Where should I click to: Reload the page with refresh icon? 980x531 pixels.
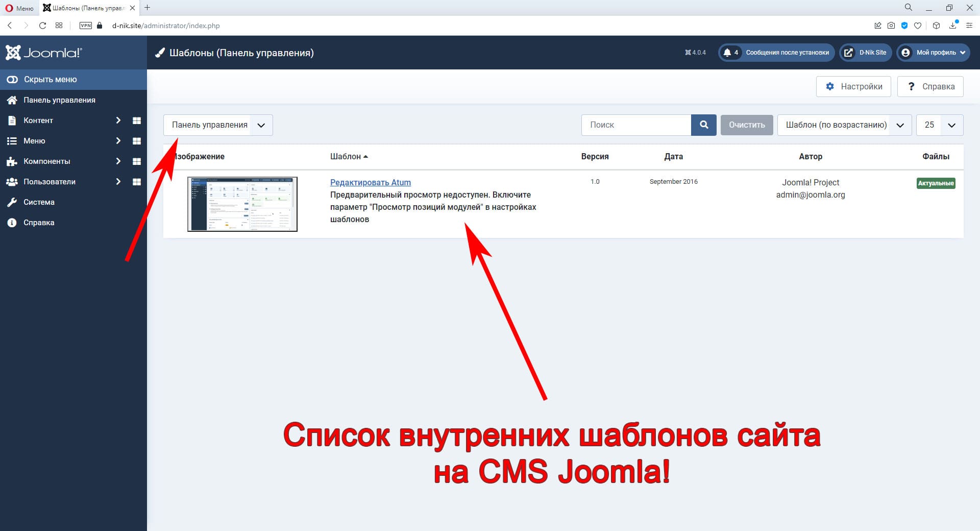click(43, 26)
